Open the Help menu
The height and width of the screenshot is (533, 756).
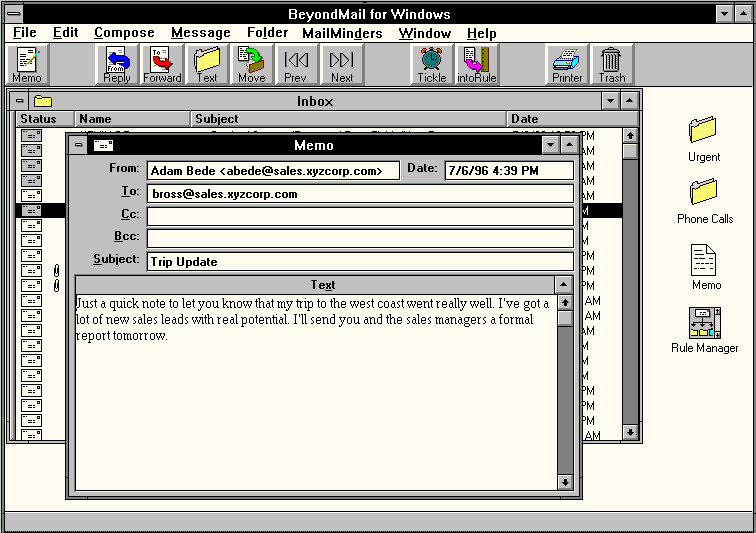click(x=482, y=33)
